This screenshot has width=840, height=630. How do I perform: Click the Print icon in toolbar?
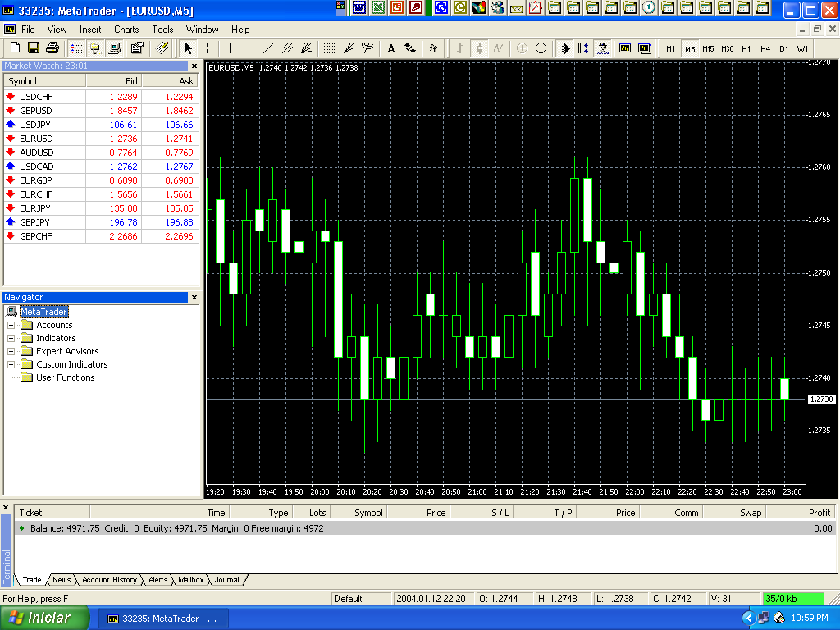point(52,48)
